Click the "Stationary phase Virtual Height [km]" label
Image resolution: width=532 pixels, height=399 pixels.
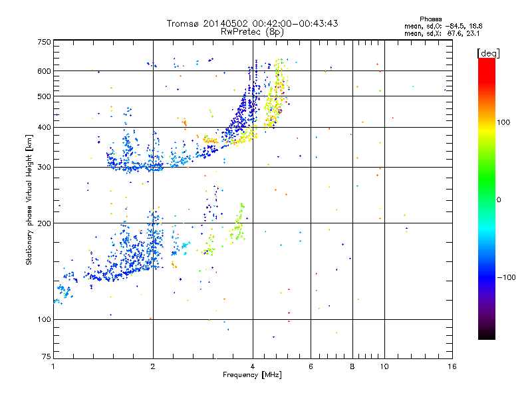29,199
